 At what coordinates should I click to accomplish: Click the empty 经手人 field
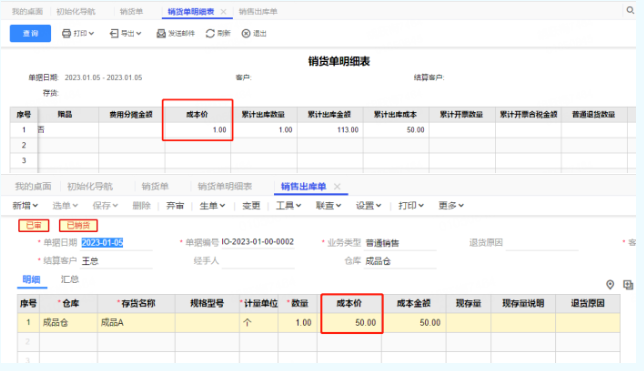coord(258,261)
